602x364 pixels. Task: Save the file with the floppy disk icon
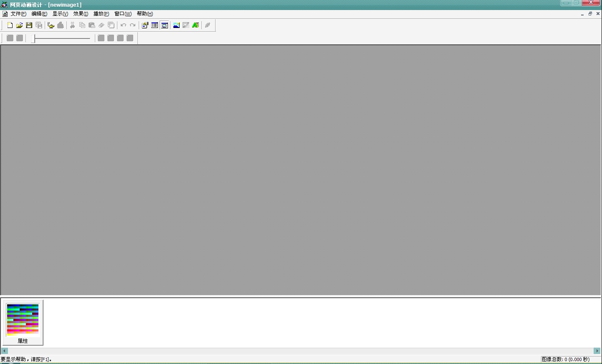click(29, 25)
